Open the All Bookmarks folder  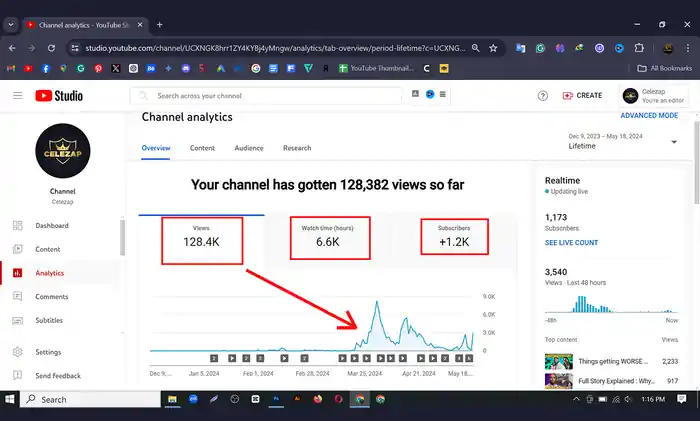click(664, 68)
